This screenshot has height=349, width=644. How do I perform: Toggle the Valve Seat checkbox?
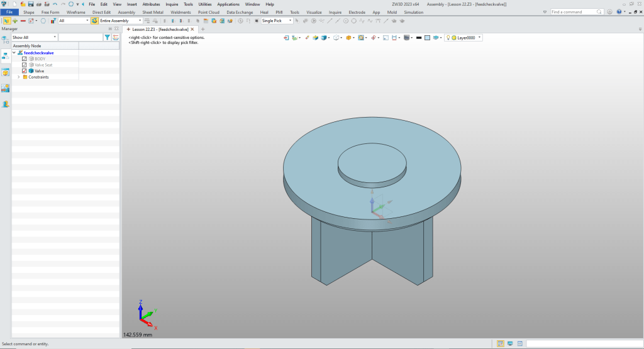(x=25, y=65)
